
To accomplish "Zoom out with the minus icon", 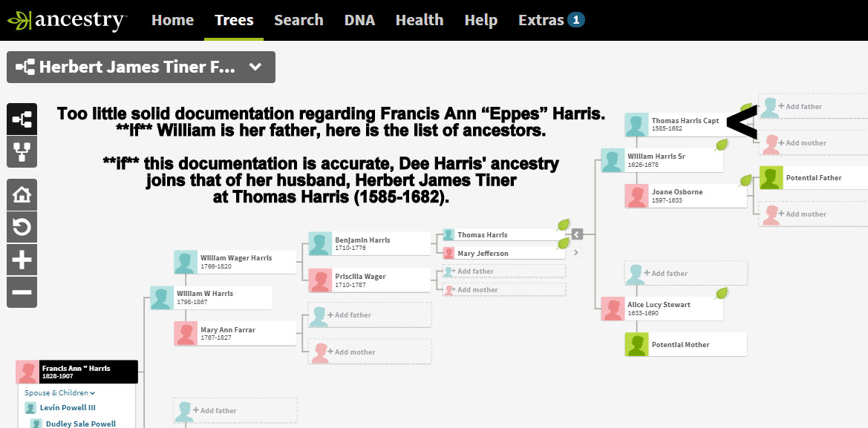I will (x=22, y=292).
